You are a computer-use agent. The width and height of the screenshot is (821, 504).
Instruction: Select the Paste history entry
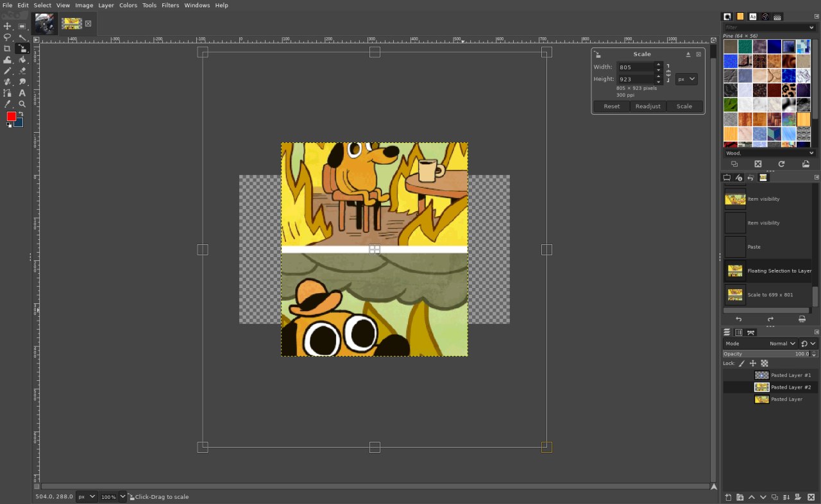pyautogui.click(x=769, y=247)
